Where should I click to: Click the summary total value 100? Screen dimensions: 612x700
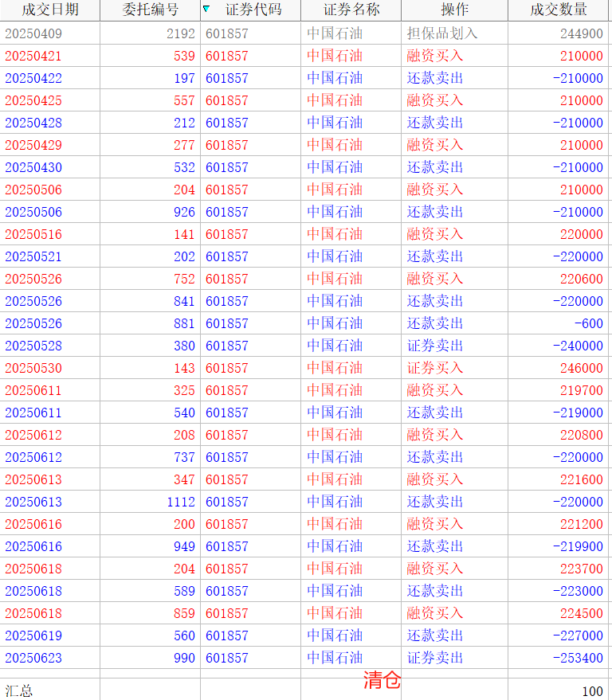point(592,691)
